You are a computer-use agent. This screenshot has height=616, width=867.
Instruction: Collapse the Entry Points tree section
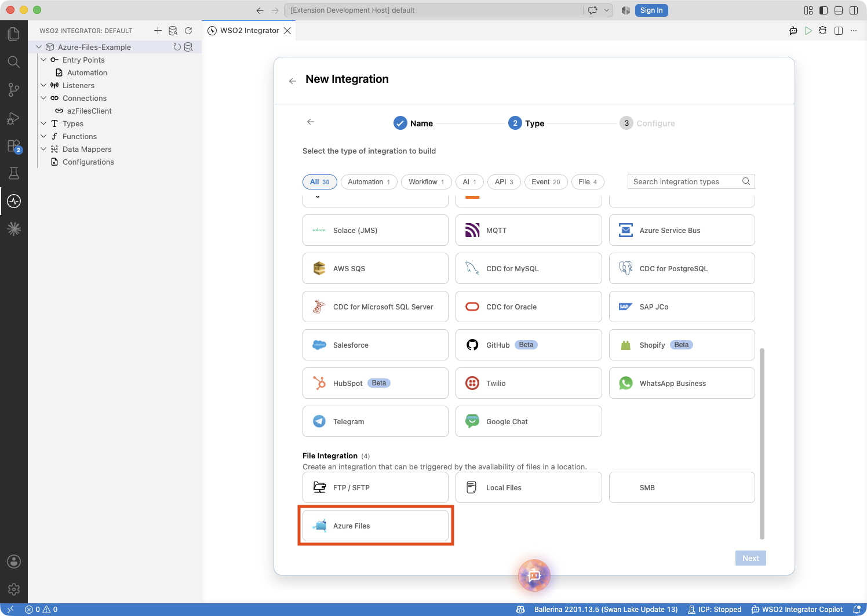click(x=43, y=60)
